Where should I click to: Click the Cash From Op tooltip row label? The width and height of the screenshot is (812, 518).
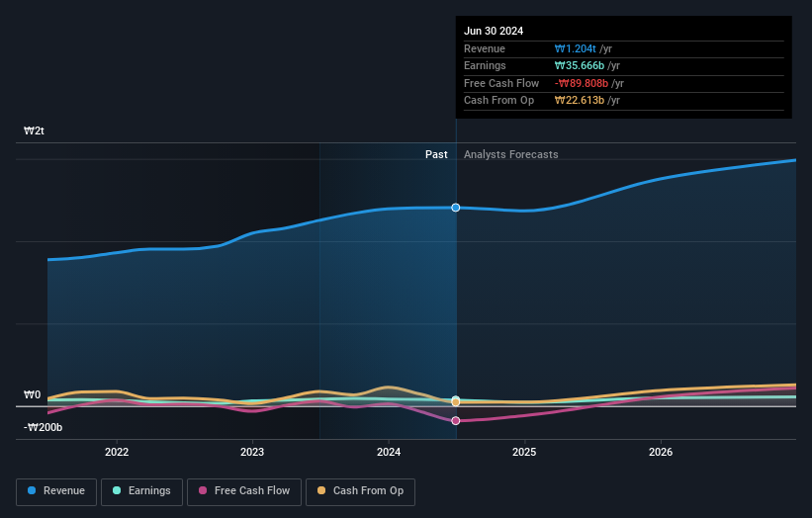pos(498,101)
